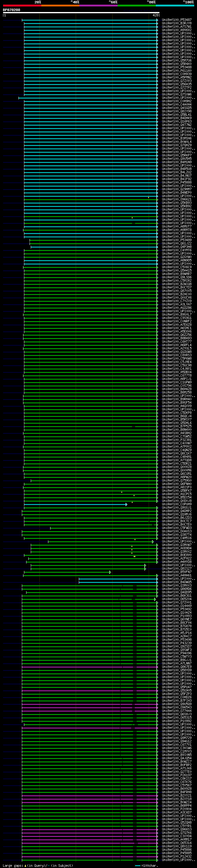Open hit UniRef100_P53487
Image resolution: width=197 pixels, height=868 pixels.
coord(176,20)
